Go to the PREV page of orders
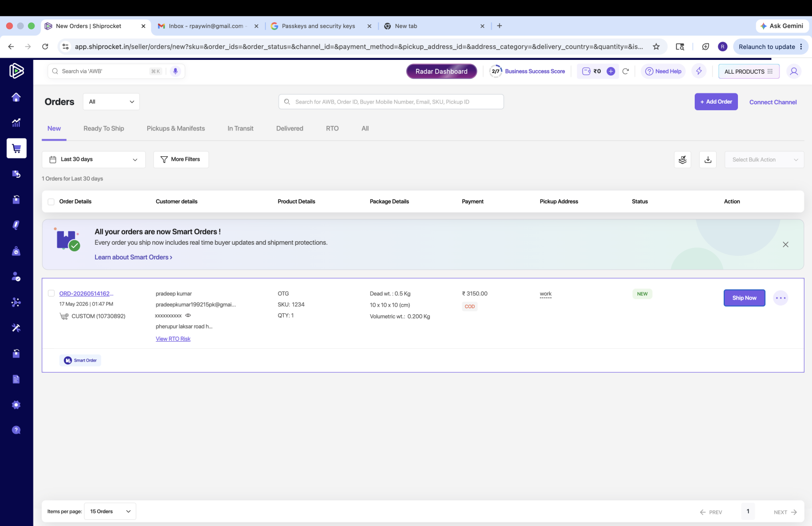This screenshot has width=812, height=526. pos(710,512)
